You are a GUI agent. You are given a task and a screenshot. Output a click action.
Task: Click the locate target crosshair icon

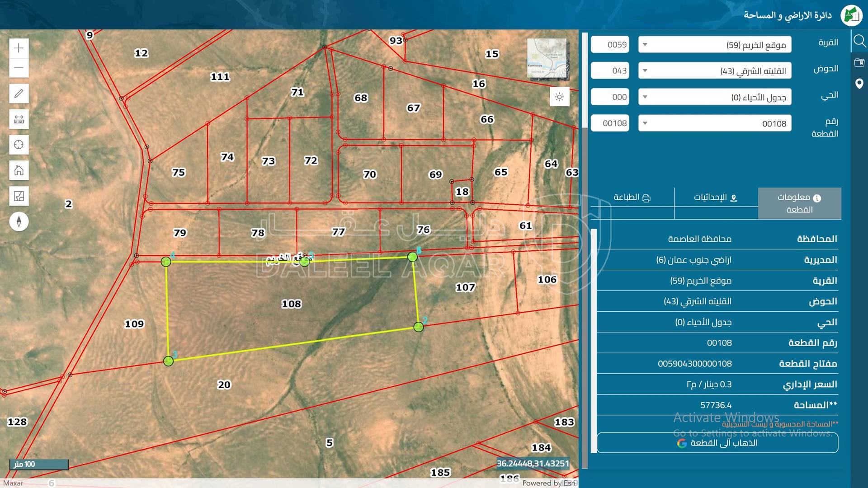tap(19, 145)
